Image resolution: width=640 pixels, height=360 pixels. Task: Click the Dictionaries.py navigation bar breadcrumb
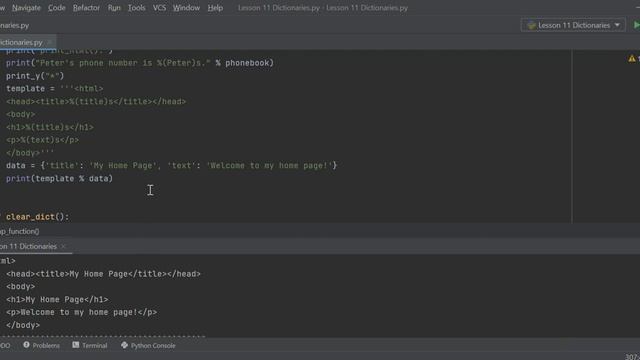click(14, 25)
